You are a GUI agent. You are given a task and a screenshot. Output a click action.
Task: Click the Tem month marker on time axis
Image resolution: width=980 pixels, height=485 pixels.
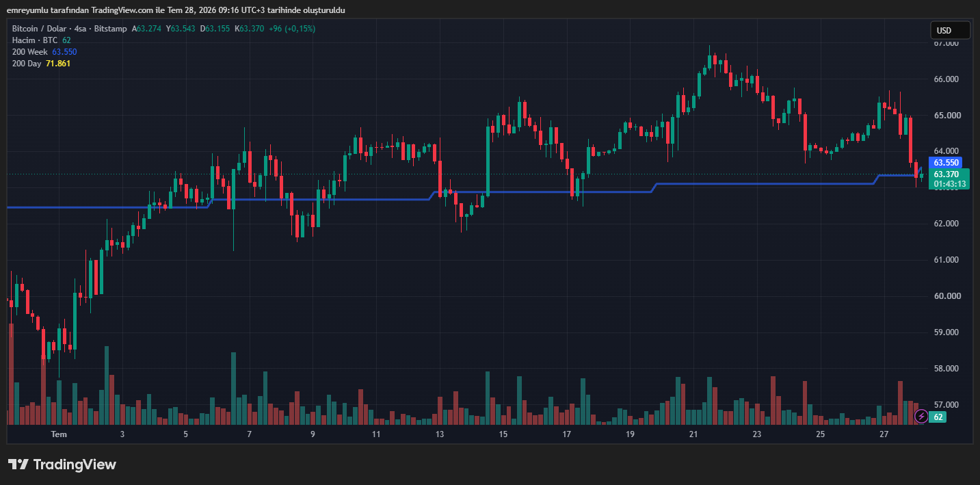59,434
